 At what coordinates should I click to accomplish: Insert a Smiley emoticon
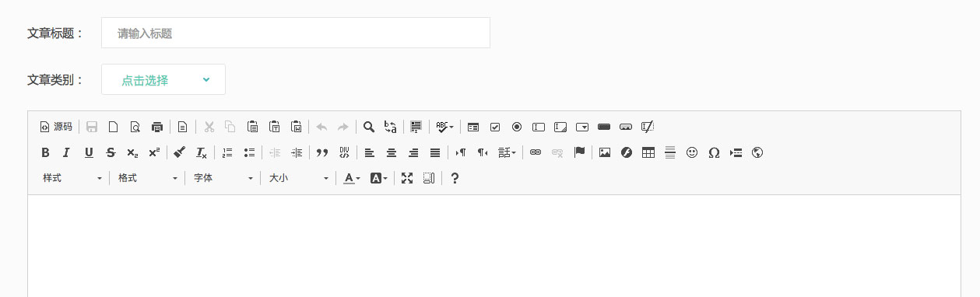[x=691, y=152]
